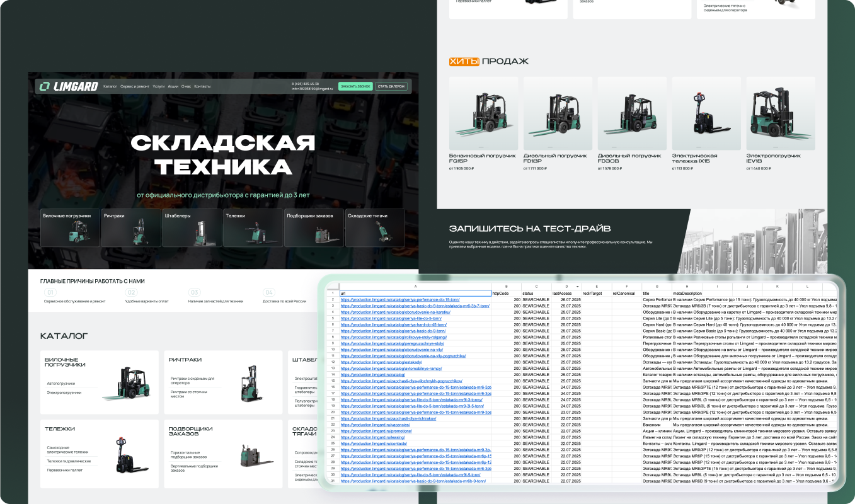
Task: Open the Автопогрузчики catalog link
Action: click(x=61, y=383)
